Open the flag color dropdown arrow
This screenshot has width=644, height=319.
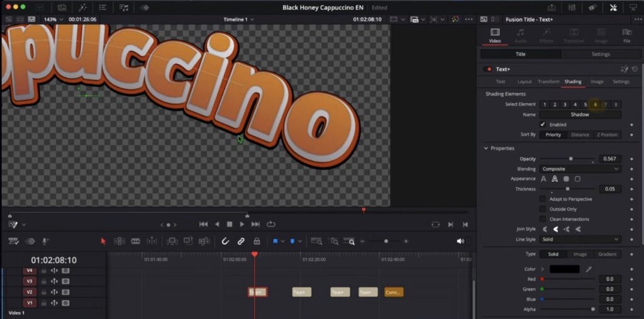coord(282,242)
